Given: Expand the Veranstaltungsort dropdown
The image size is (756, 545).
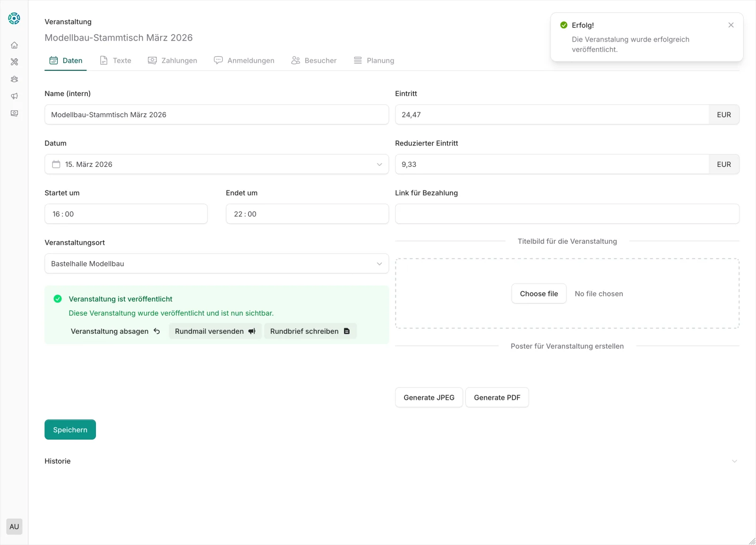Looking at the screenshot, I should pos(216,264).
